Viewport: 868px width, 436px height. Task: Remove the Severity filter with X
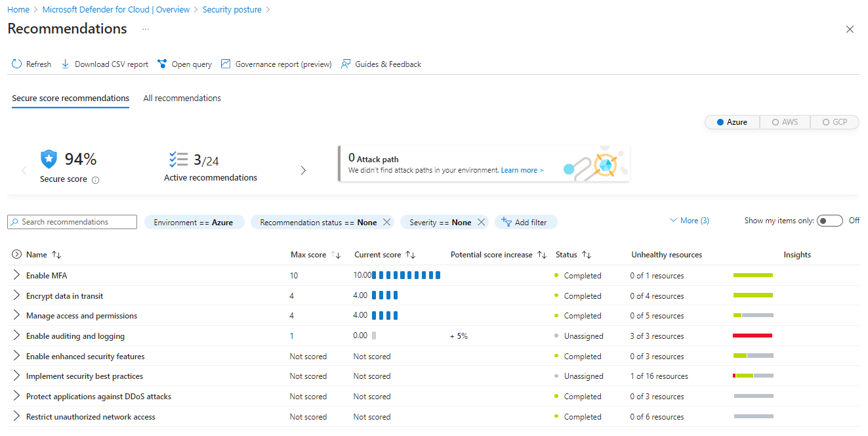point(482,223)
